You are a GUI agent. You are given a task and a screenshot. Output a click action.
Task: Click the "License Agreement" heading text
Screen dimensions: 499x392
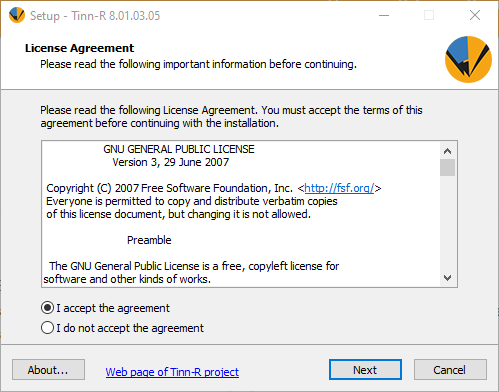pyautogui.click(x=79, y=48)
